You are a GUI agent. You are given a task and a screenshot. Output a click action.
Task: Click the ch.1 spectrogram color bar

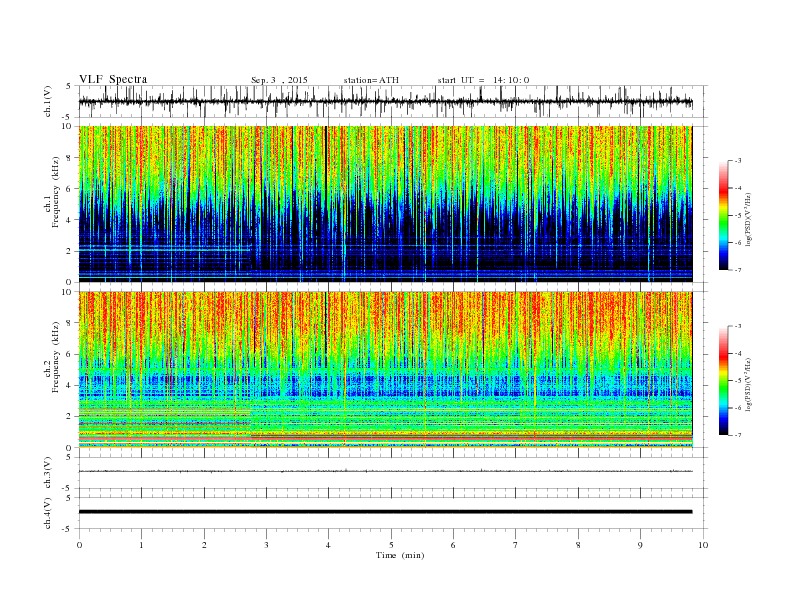coord(723,215)
